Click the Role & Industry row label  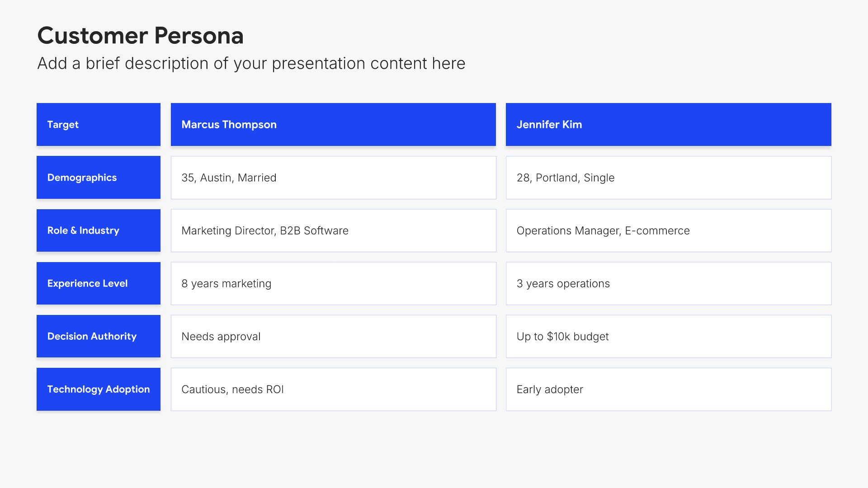point(99,230)
